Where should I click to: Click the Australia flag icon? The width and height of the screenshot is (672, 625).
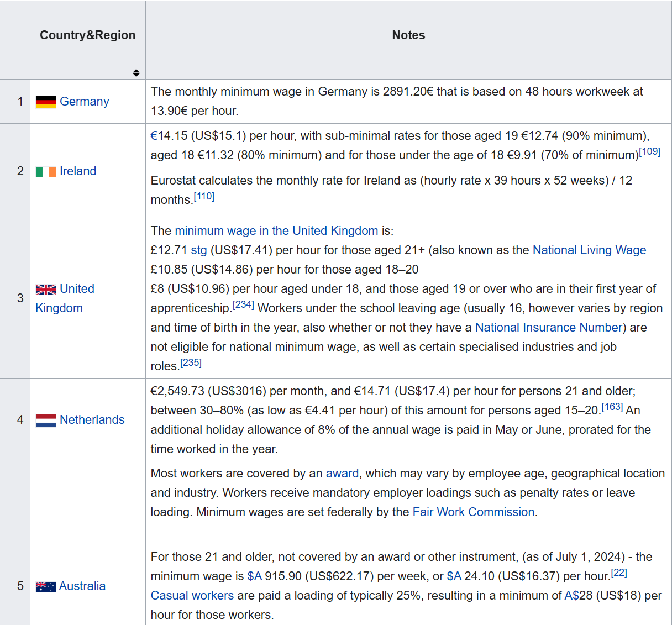click(46, 586)
